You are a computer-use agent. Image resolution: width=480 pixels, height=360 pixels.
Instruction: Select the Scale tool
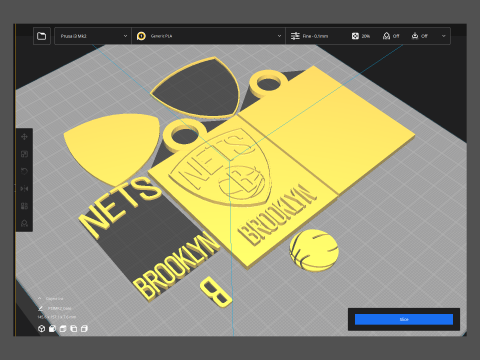[24, 154]
